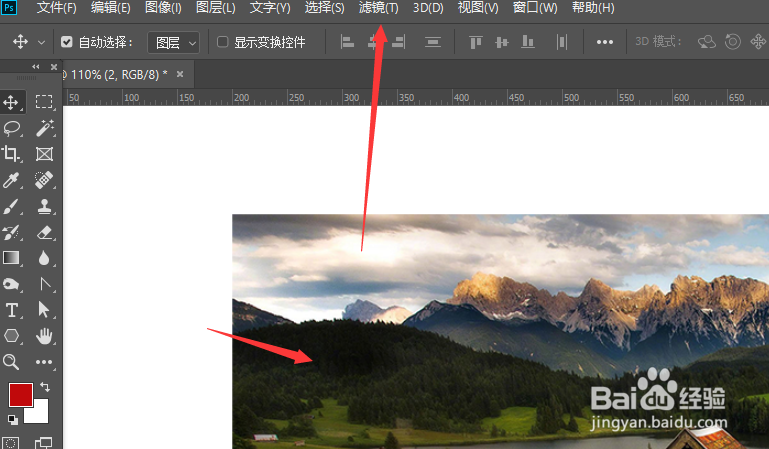The height and width of the screenshot is (449, 769).
Task: Open the 帮助(H) menu
Action: (x=593, y=8)
